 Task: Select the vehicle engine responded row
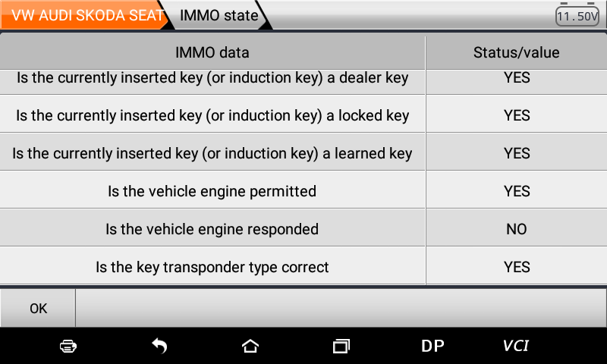[212, 229]
